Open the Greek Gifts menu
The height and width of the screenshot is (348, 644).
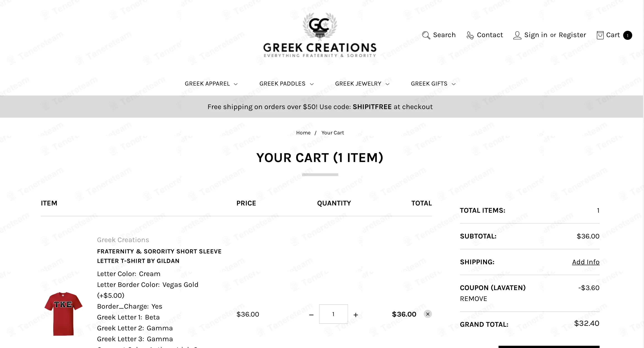[433, 84]
